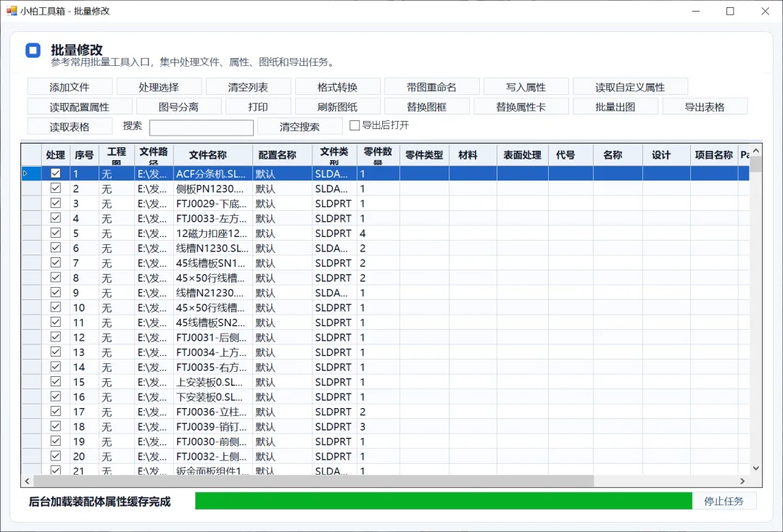Click 读取配置属性 button
The width and height of the screenshot is (783, 532).
pyautogui.click(x=80, y=107)
